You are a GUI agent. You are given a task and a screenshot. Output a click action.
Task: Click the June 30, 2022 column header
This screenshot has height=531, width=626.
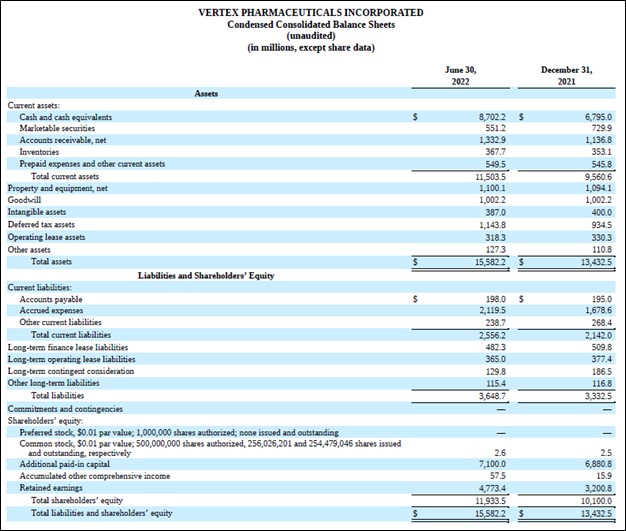coord(461,76)
